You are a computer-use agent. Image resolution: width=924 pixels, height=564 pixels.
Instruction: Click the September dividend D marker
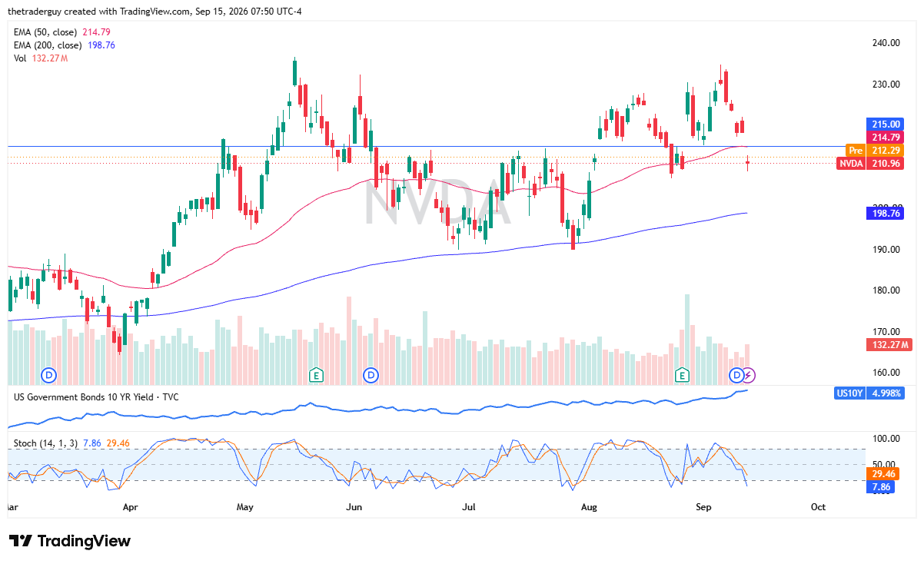736,375
